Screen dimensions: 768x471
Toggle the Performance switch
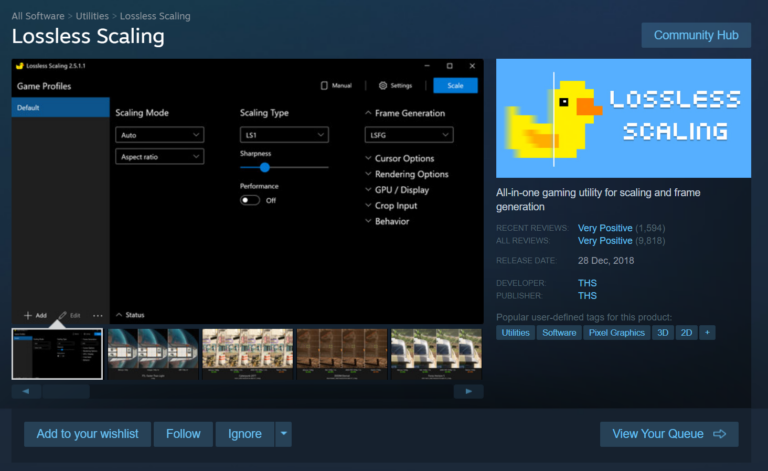250,200
